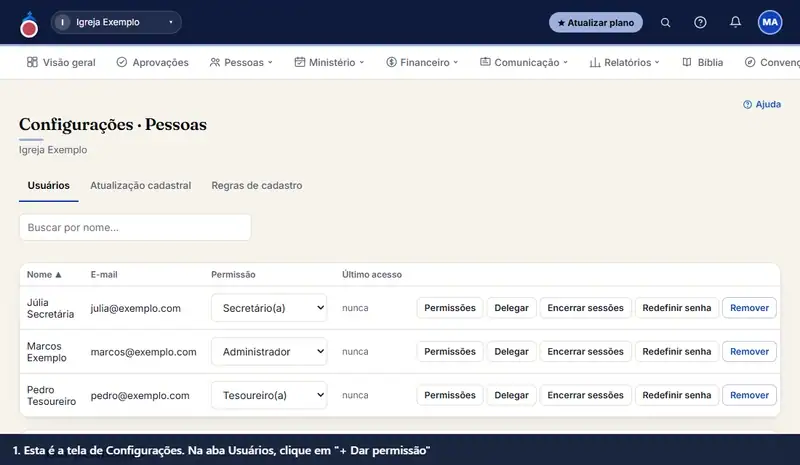Click the Último acesso column header
The width and height of the screenshot is (800, 465).
point(372,275)
